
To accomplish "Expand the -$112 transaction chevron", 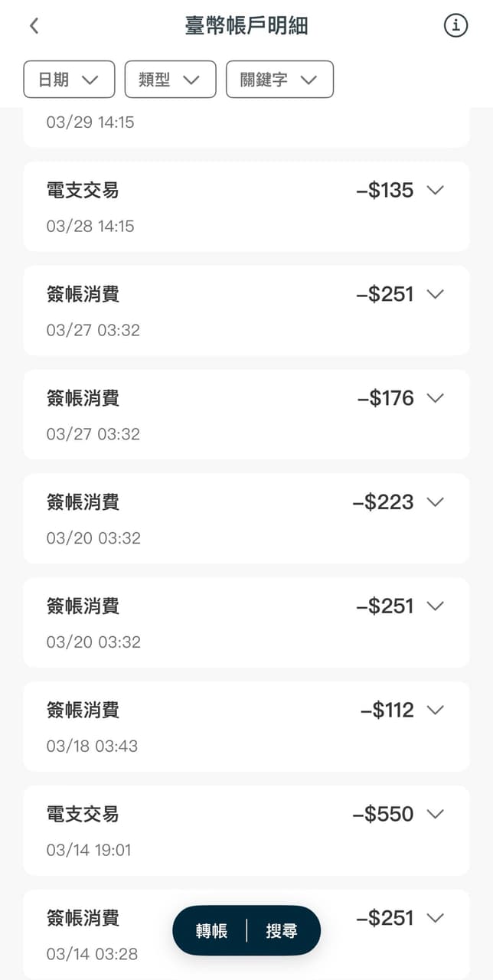I will (436, 710).
